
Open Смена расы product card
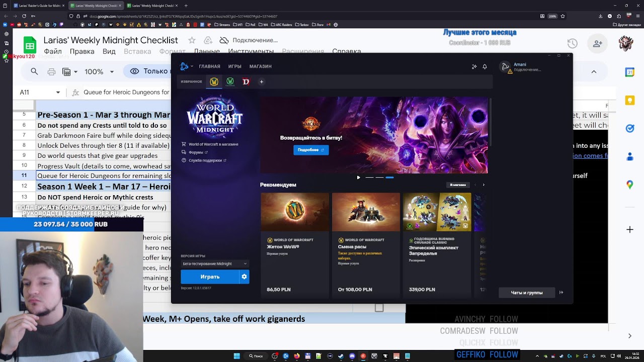pyautogui.click(x=366, y=245)
